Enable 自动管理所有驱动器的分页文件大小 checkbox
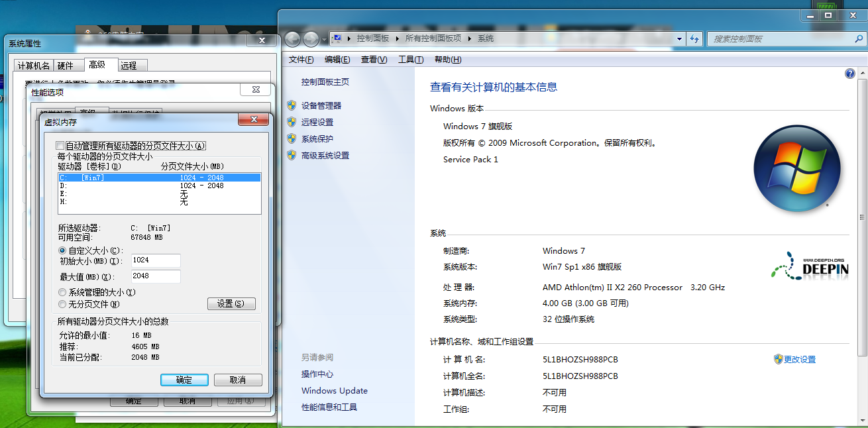The width and height of the screenshot is (868, 428). (58, 145)
